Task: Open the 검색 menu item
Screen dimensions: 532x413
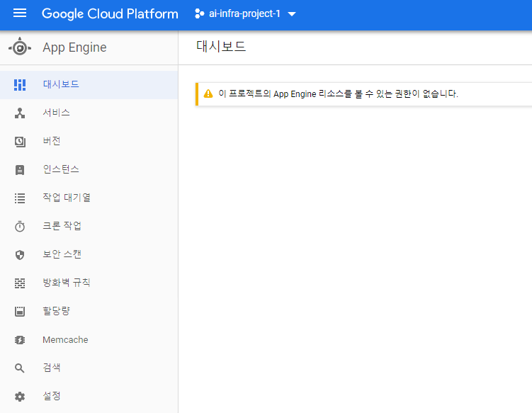Action: 89,368
